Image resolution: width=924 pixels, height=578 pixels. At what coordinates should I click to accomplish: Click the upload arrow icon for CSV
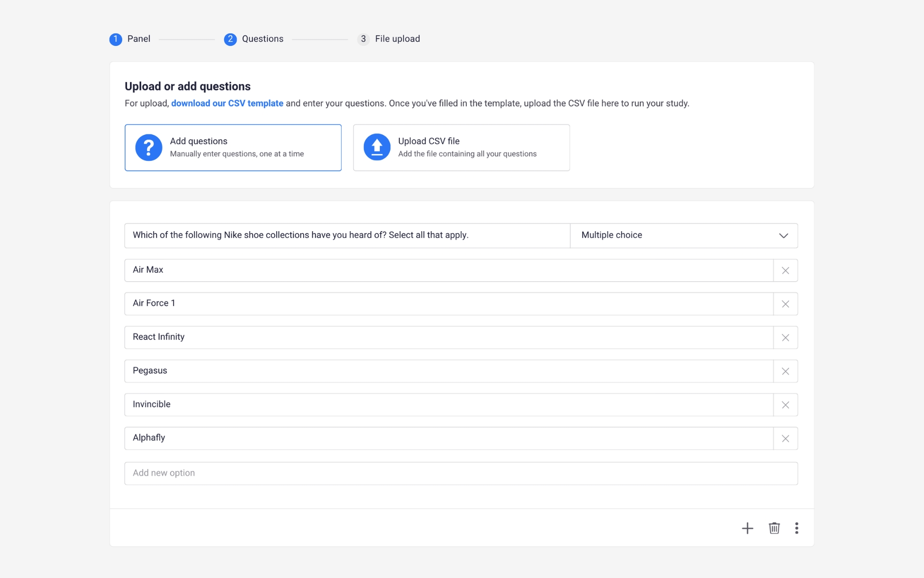coord(377,147)
